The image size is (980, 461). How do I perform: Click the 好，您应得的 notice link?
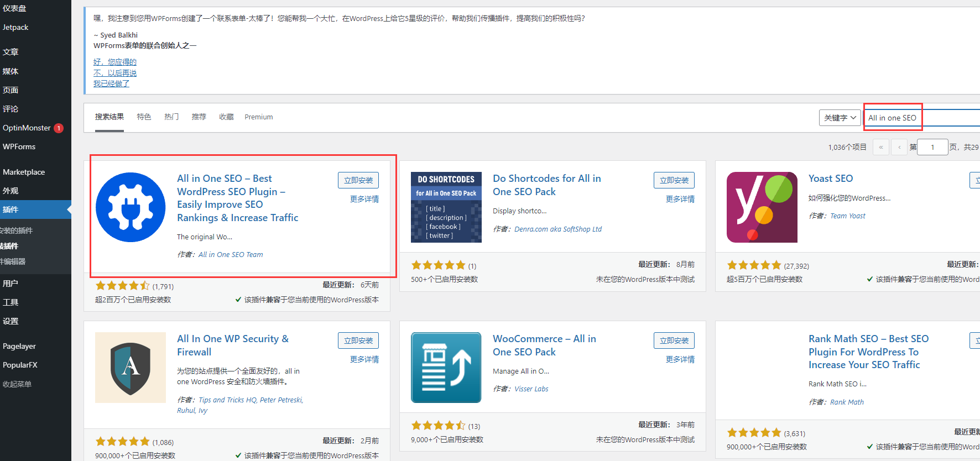coord(115,62)
